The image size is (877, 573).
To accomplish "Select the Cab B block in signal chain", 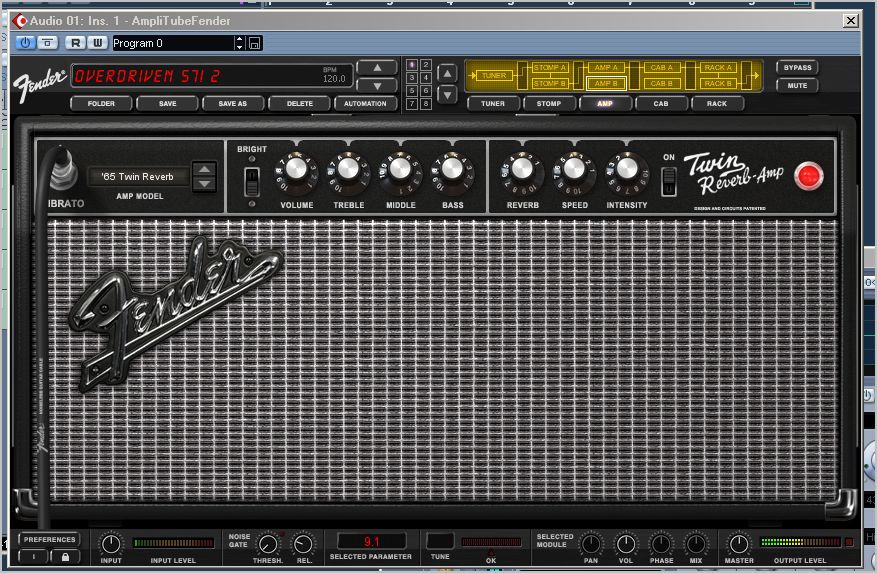I will (659, 84).
